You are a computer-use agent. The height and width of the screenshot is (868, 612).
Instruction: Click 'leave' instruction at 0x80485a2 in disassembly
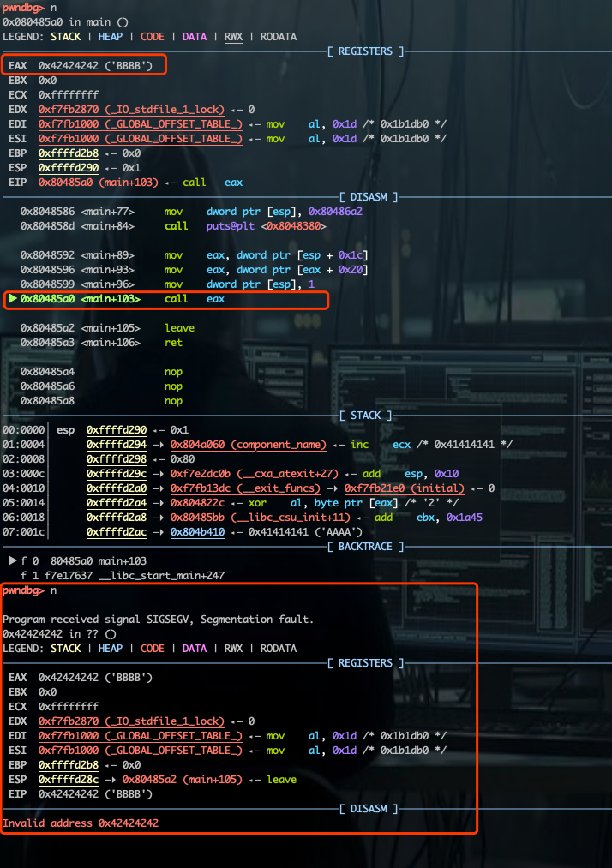[x=179, y=327]
